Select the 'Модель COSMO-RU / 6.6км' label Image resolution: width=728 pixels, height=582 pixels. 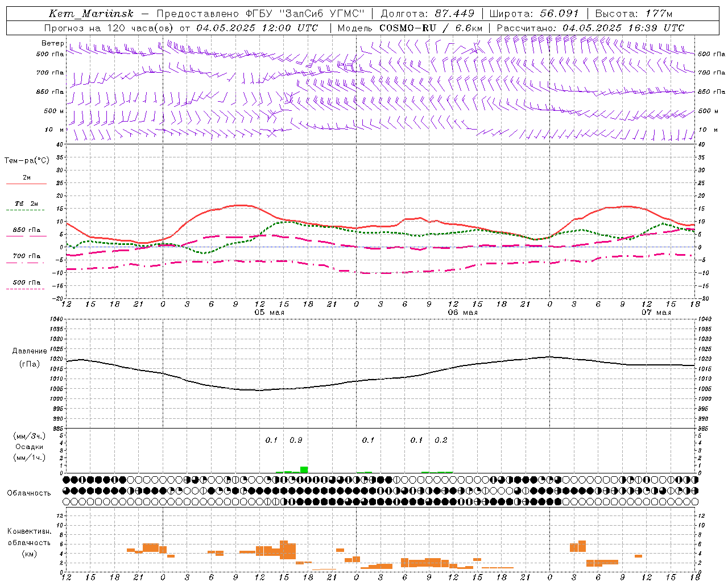coord(410,28)
